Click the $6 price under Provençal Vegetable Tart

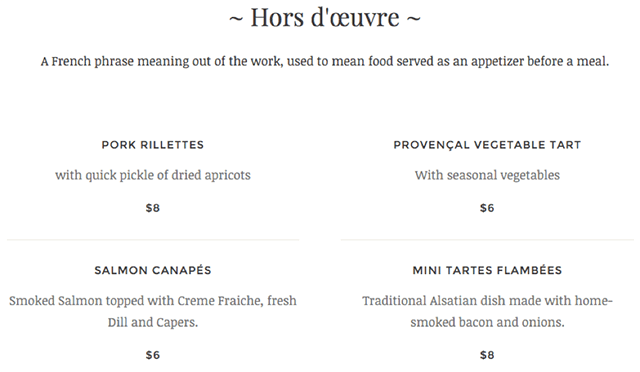pyautogui.click(x=487, y=208)
